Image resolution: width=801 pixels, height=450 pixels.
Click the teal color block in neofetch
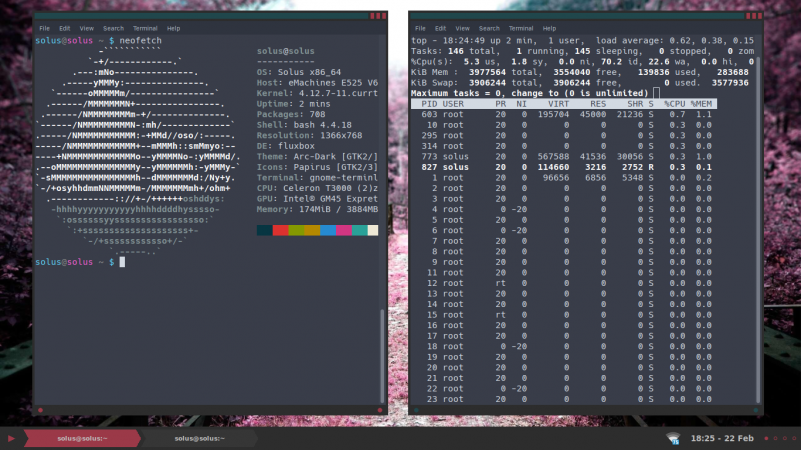click(x=360, y=230)
